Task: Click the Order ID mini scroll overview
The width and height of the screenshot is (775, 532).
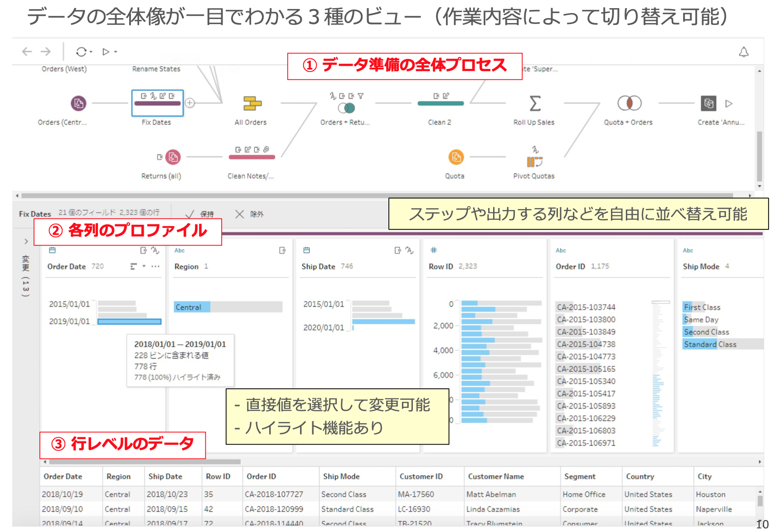Action: coord(660,374)
